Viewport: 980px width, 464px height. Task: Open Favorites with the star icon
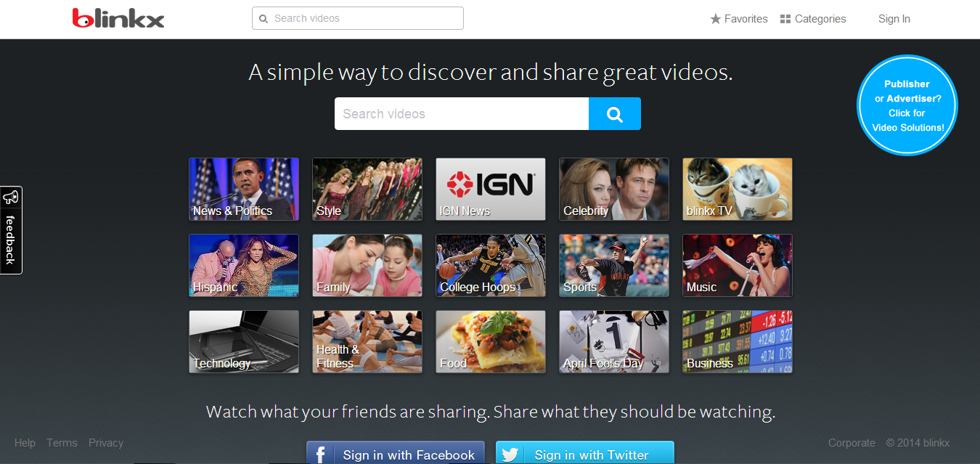(739, 19)
